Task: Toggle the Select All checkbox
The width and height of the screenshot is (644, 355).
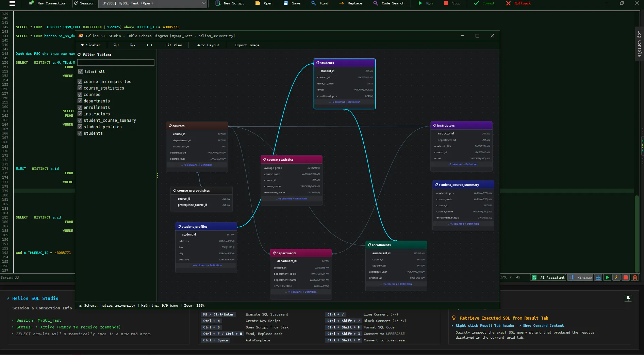Action: pyautogui.click(x=81, y=71)
